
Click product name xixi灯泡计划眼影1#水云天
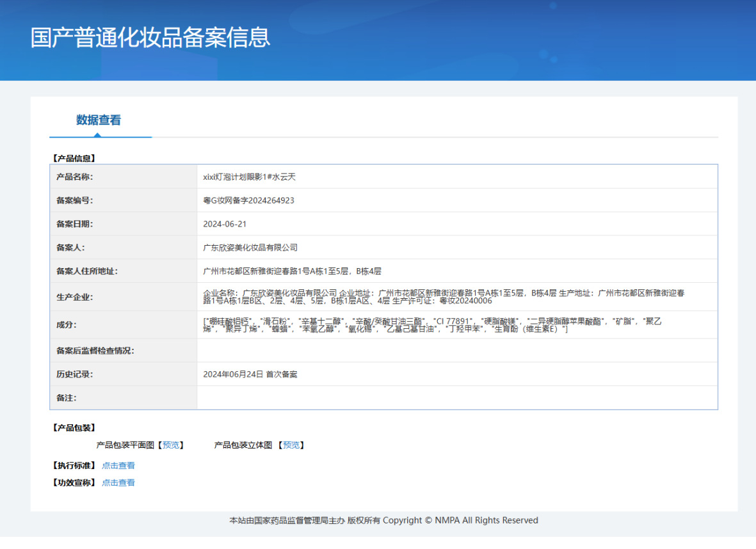click(x=249, y=177)
